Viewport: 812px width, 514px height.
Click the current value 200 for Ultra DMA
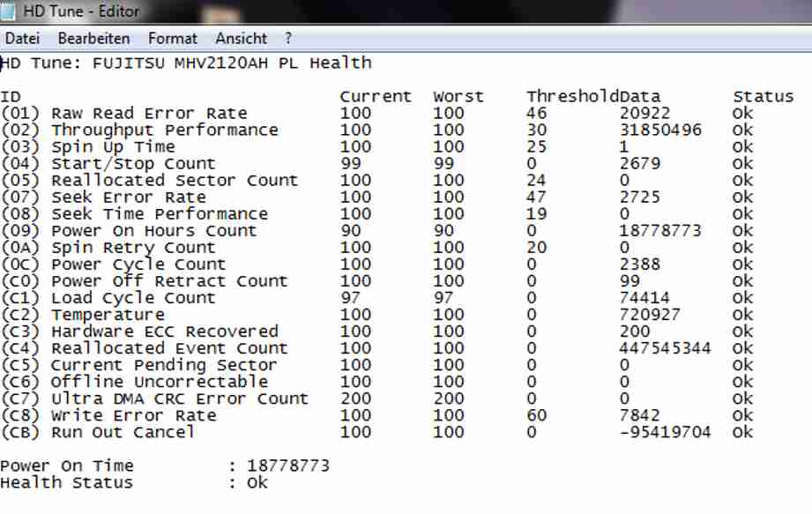355,399
